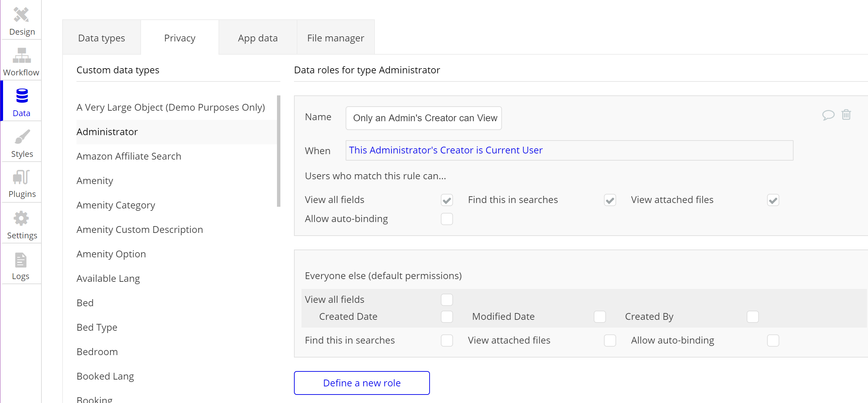
Task: Click the comment bubble icon on role
Action: point(828,115)
